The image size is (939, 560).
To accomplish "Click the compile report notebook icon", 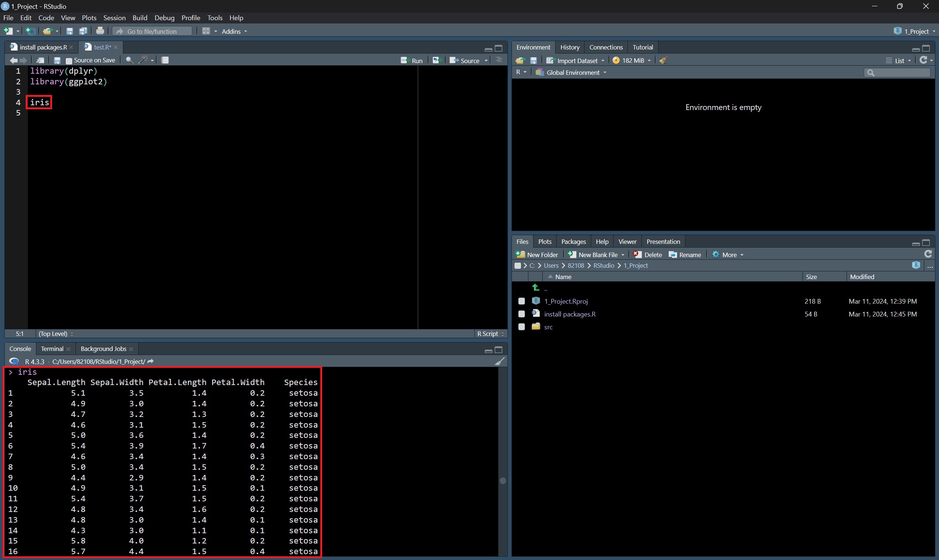I will [165, 60].
